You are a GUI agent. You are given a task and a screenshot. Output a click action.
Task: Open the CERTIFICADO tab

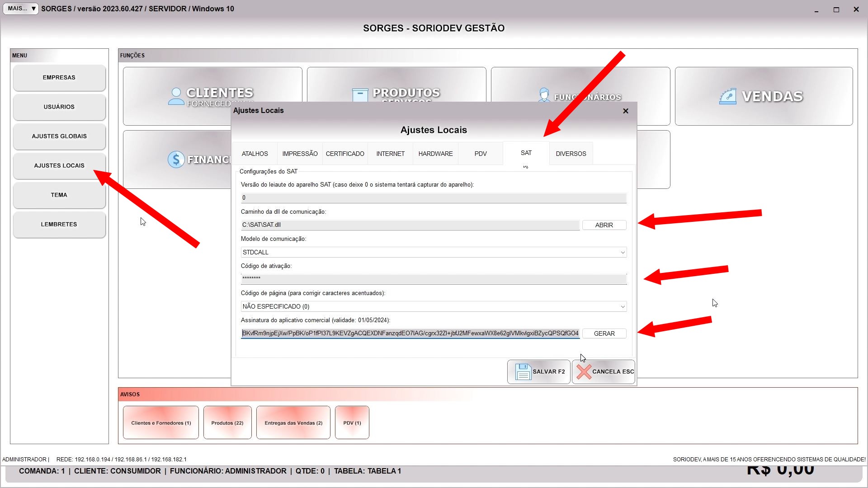[x=345, y=154]
